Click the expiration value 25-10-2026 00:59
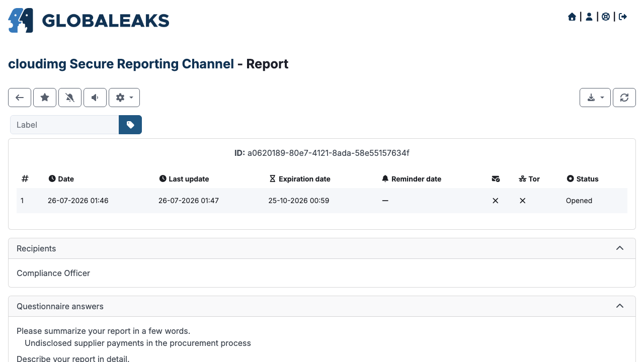This screenshot has width=644, height=362. pos(299,201)
